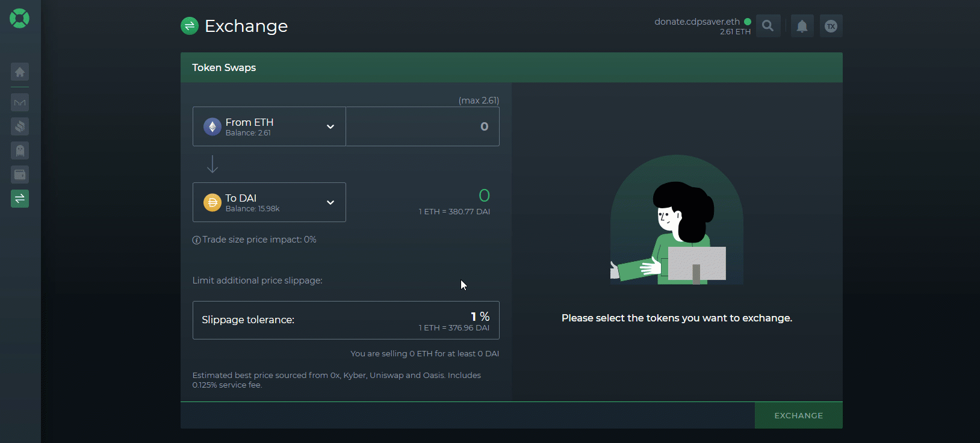
Task: Click the info icon beside Trade size price impact
Action: pyautogui.click(x=196, y=240)
